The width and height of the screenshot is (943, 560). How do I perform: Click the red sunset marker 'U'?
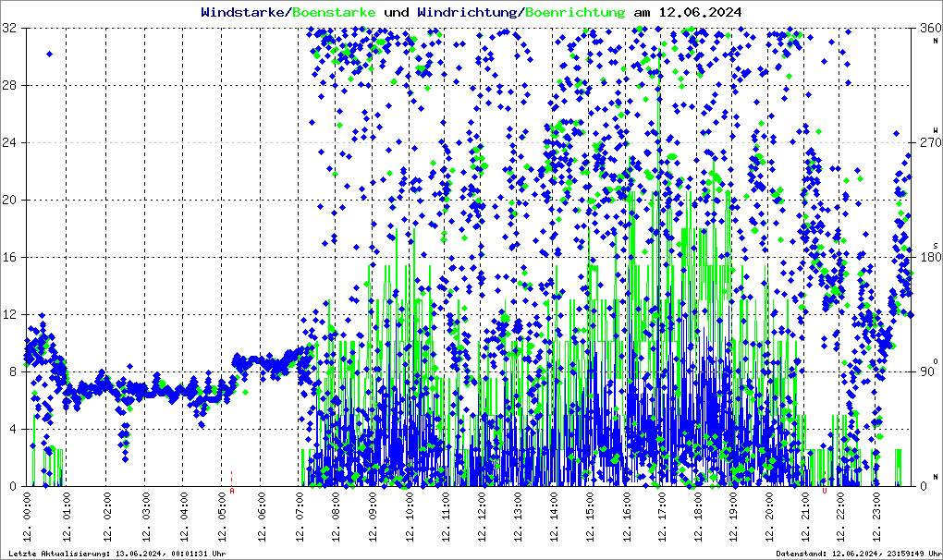pos(824,491)
